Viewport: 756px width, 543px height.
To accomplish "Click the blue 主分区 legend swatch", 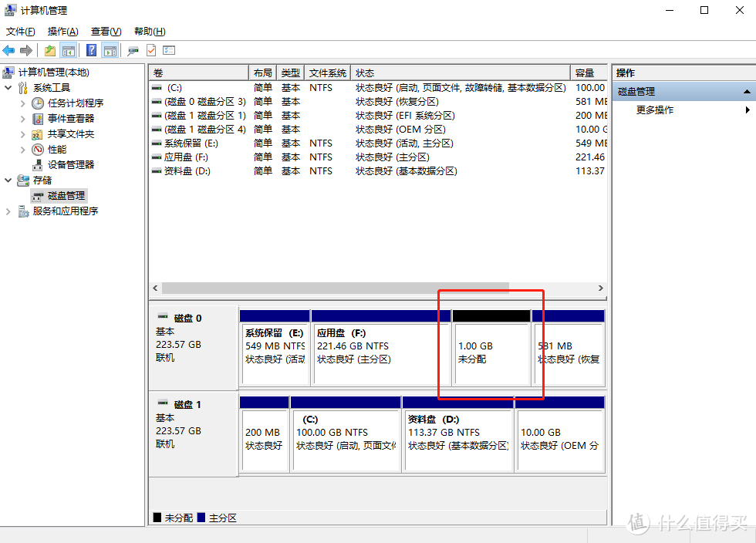I will click(x=201, y=518).
